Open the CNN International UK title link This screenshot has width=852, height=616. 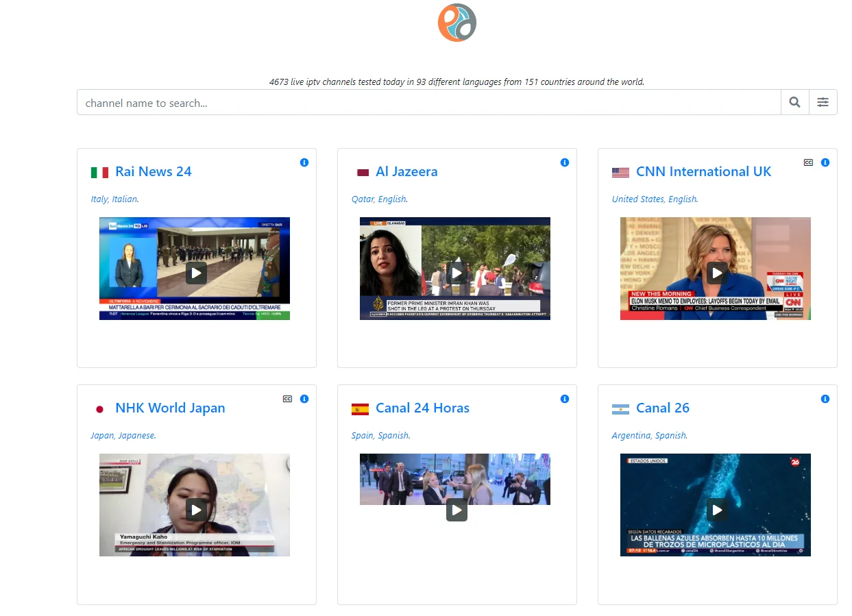coord(704,171)
